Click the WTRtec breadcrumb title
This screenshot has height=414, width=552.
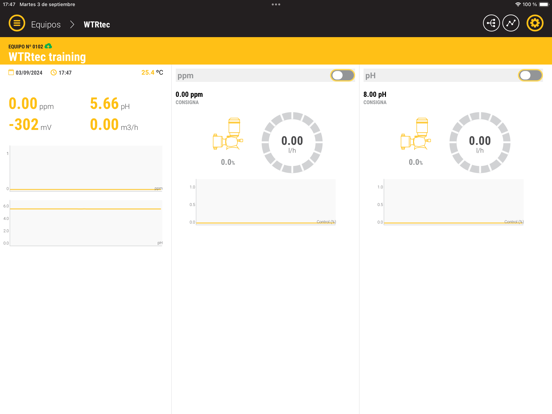coord(97,25)
